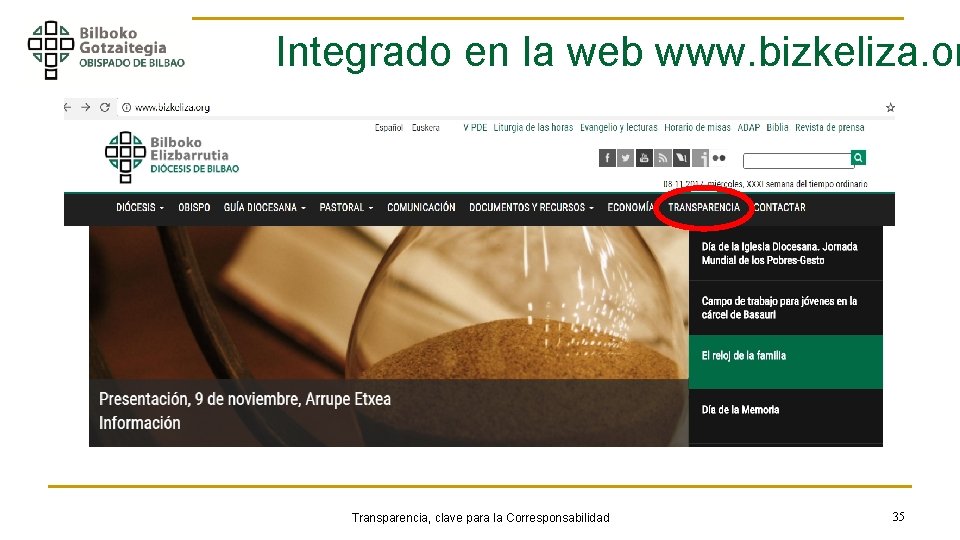Click the 'Información' banner text

point(140,423)
